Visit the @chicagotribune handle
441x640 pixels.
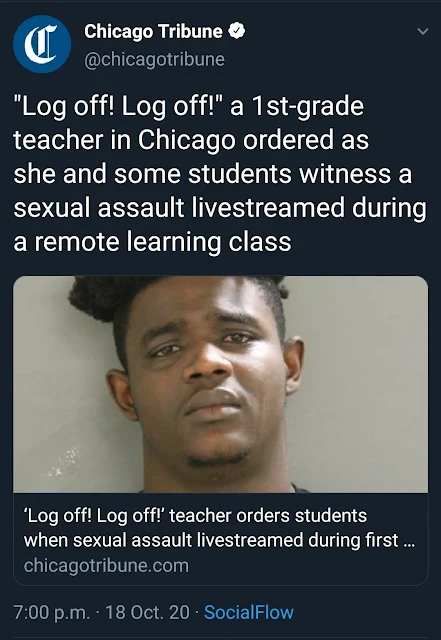(154, 59)
